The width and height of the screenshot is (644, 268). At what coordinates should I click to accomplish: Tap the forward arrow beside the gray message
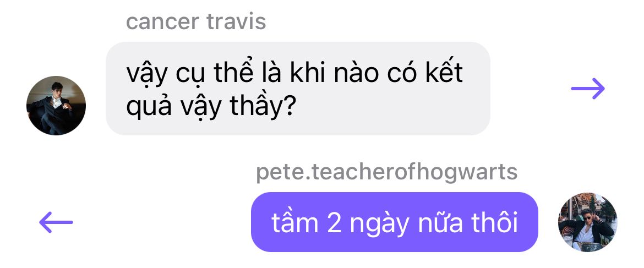588,88
